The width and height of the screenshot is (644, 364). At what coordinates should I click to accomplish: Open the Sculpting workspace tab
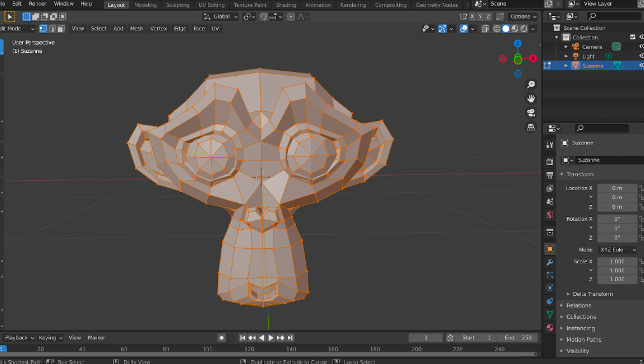pos(177,5)
